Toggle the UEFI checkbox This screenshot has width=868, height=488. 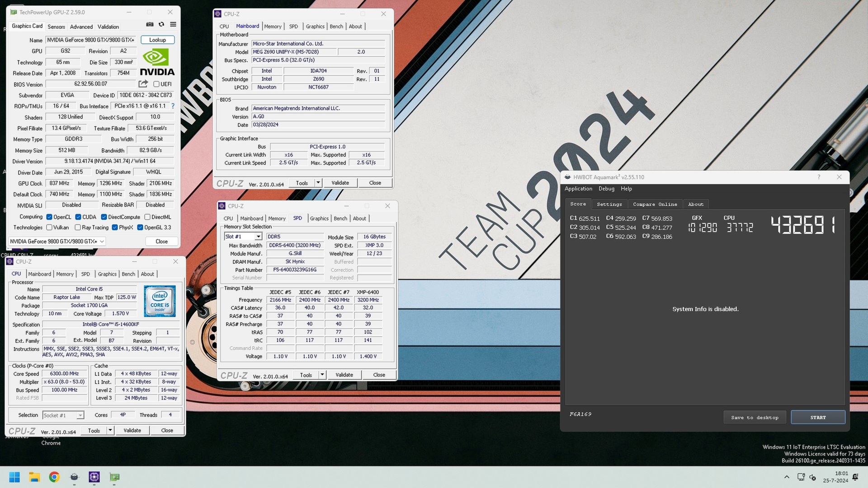tap(156, 84)
